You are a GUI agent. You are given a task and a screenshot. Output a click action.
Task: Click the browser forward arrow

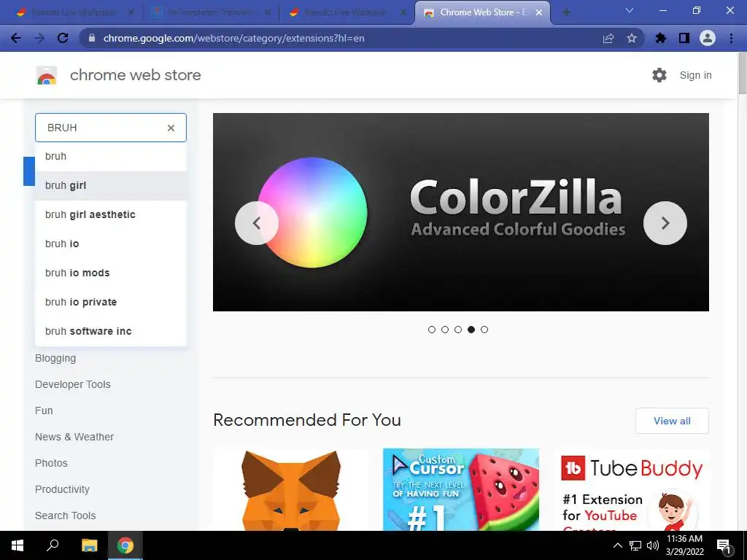(x=39, y=38)
